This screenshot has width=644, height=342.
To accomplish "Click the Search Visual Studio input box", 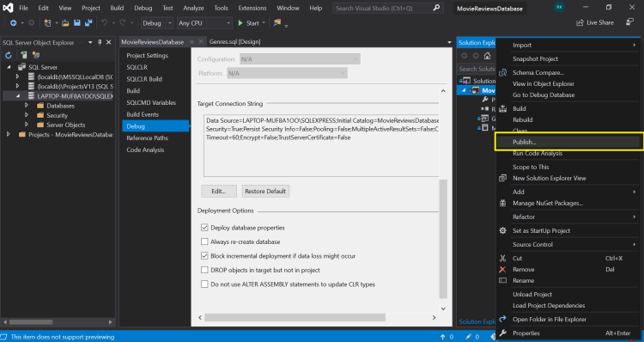I will click(x=383, y=8).
